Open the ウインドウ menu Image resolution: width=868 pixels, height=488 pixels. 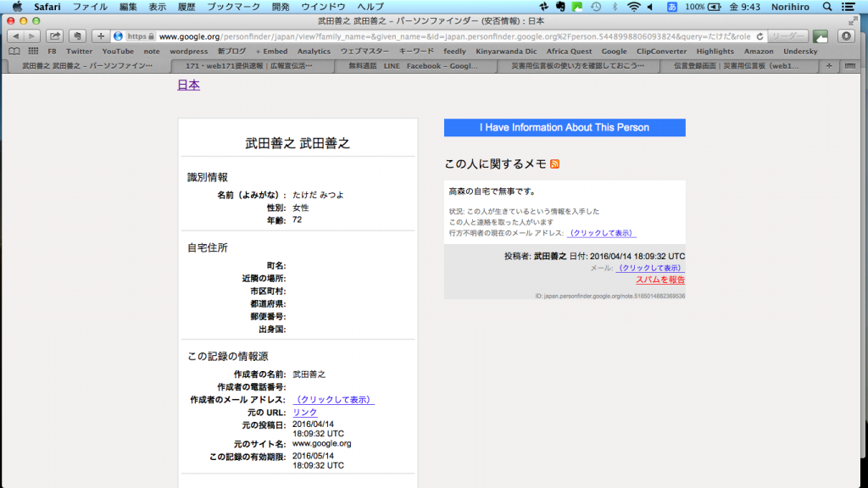[x=323, y=7]
